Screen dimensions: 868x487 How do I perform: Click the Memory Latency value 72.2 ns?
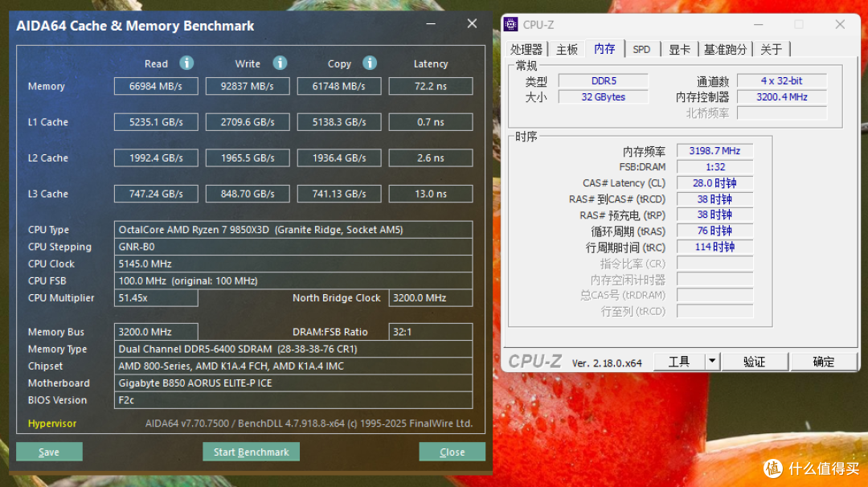431,86
